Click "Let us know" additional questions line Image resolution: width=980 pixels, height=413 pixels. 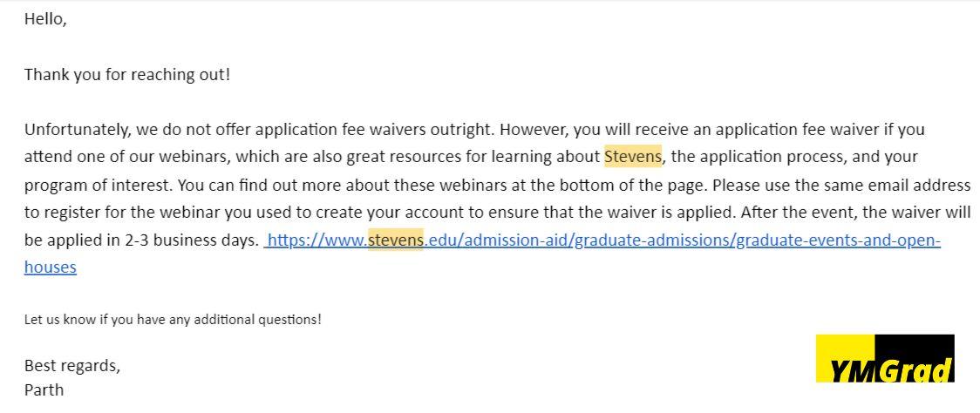click(173, 320)
